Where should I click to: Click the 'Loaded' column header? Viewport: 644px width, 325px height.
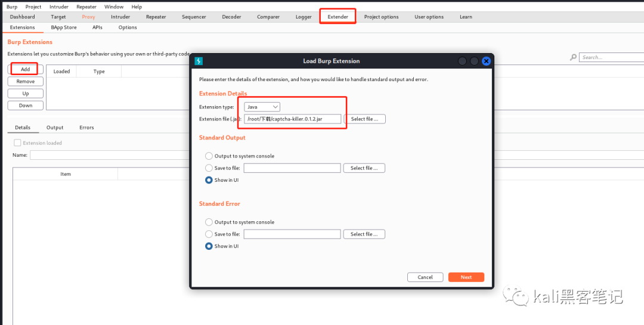click(x=61, y=72)
